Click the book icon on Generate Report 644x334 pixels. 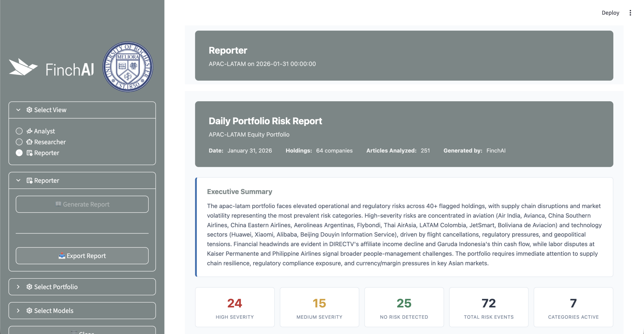tap(58, 204)
